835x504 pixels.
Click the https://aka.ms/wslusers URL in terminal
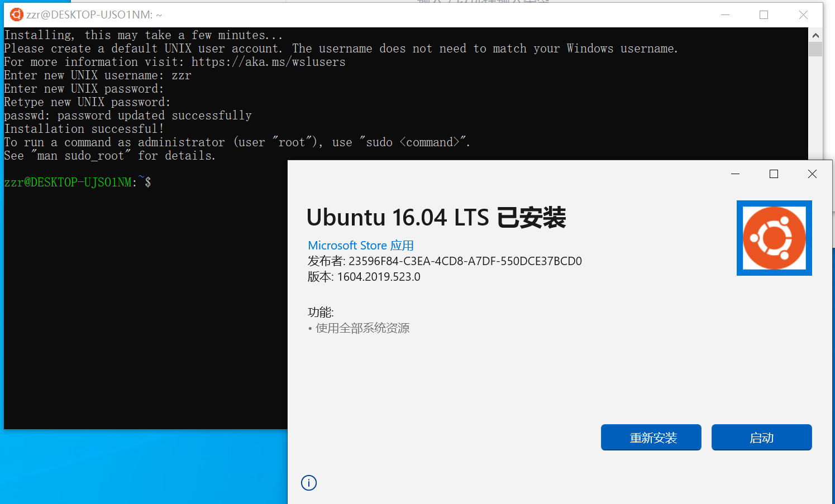tap(269, 62)
